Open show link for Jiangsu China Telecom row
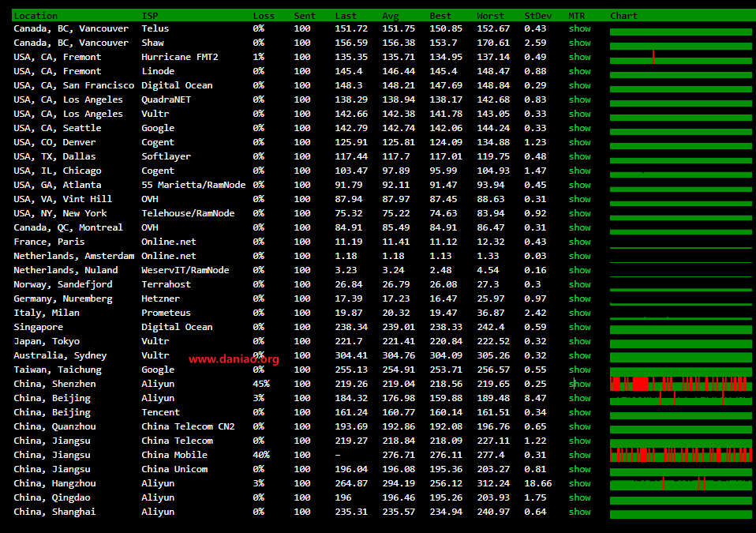This screenshot has height=533, width=756. pos(579,441)
